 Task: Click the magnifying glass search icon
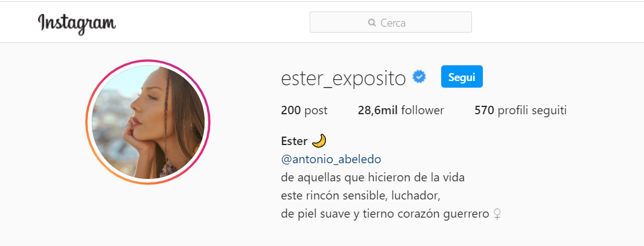(372, 22)
